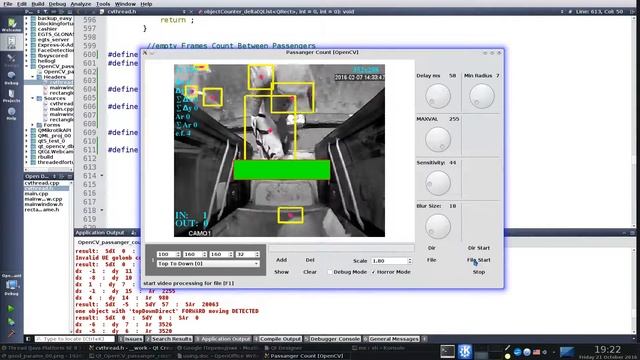640x360 pixels.
Task: Switch to the Issues output pane
Action: click(131, 339)
